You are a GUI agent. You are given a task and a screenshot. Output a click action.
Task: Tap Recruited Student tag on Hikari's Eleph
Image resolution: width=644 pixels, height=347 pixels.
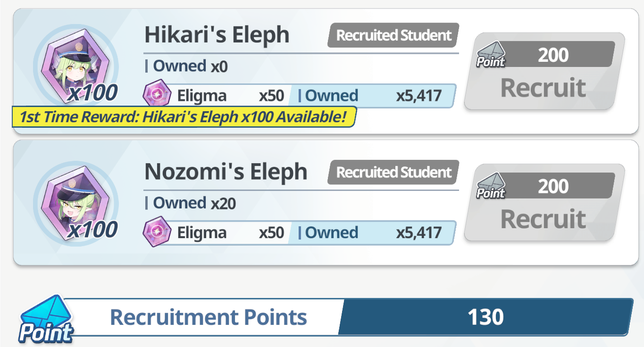pyautogui.click(x=393, y=35)
